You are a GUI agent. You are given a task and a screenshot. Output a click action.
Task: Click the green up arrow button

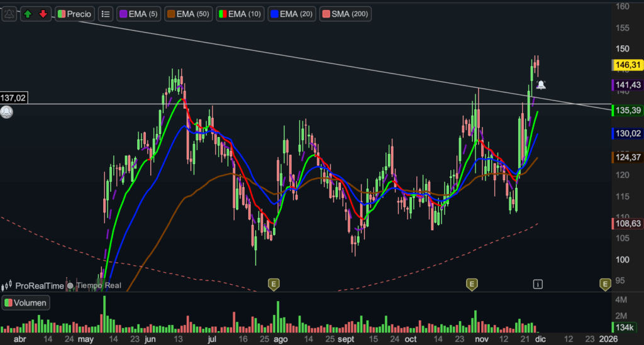[x=28, y=14]
